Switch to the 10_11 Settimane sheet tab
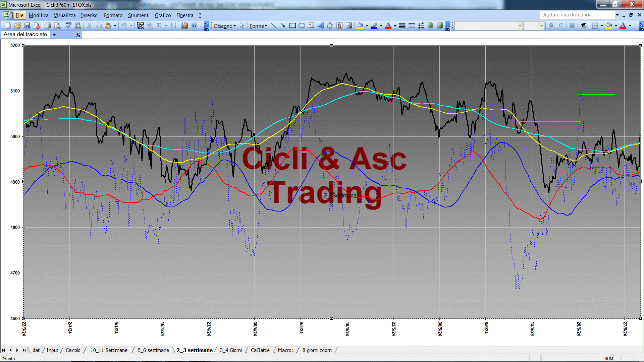Viewport: 644px width, 362px height. click(x=109, y=350)
